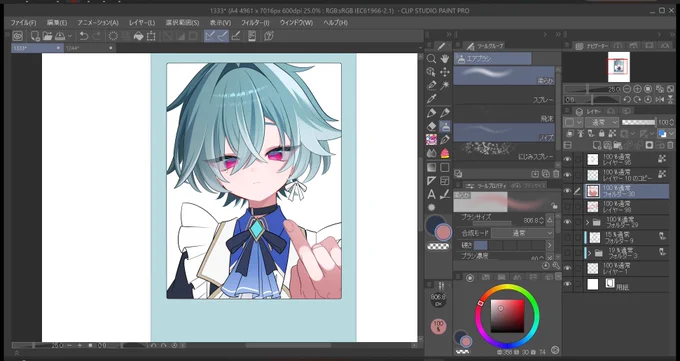The width and height of the screenshot is (680, 361).
Task: Open the 合成モード dropdown in tool property
Action: click(x=523, y=233)
